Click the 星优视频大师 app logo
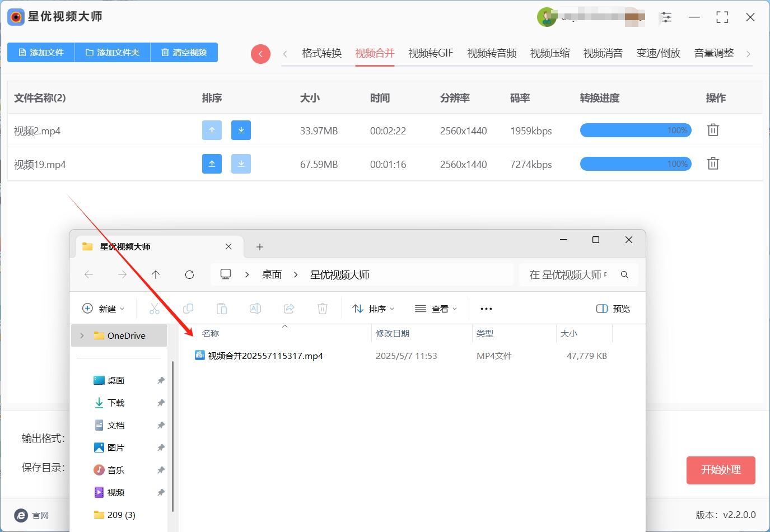Image resolution: width=770 pixels, height=532 pixels. click(16, 17)
